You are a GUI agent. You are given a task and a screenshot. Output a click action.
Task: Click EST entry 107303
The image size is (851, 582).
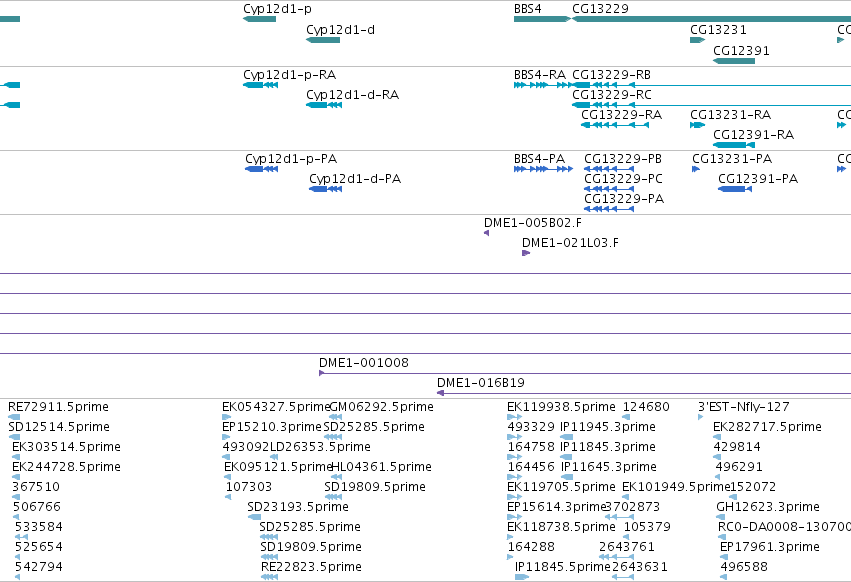point(228,497)
